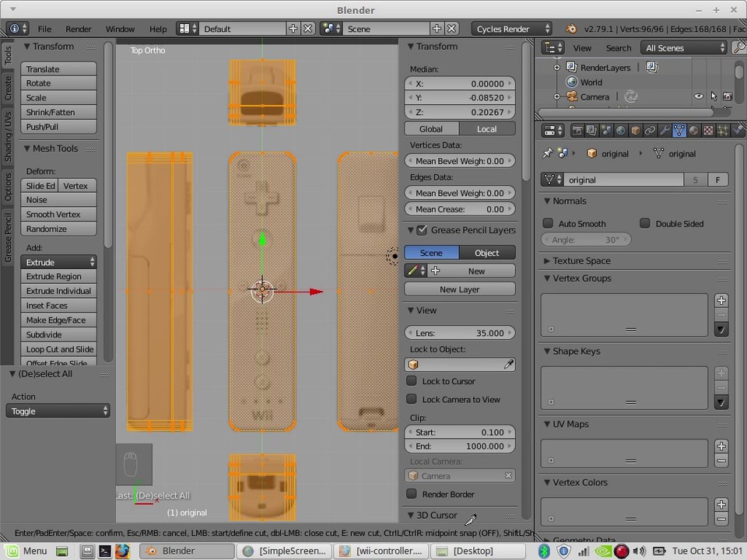Click the Grease Pencil New Layer button

tap(460, 289)
